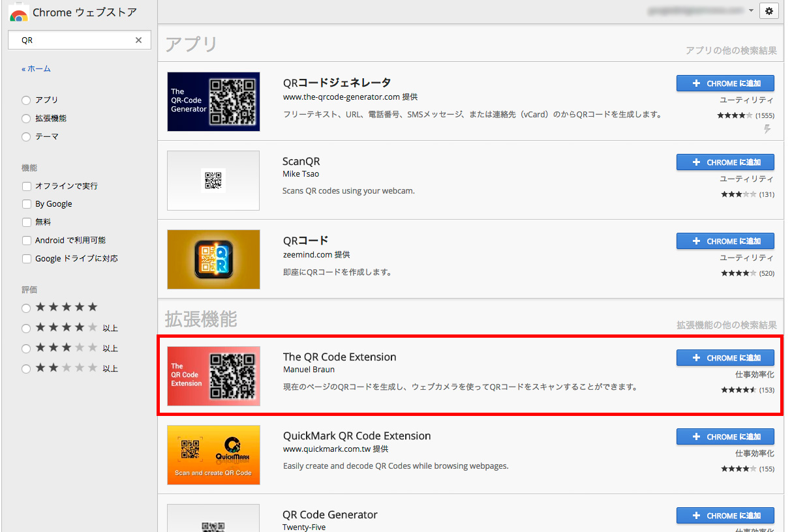This screenshot has height=532, width=792.
Task: Select the five-star rating filter
Action: pos(26,308)
